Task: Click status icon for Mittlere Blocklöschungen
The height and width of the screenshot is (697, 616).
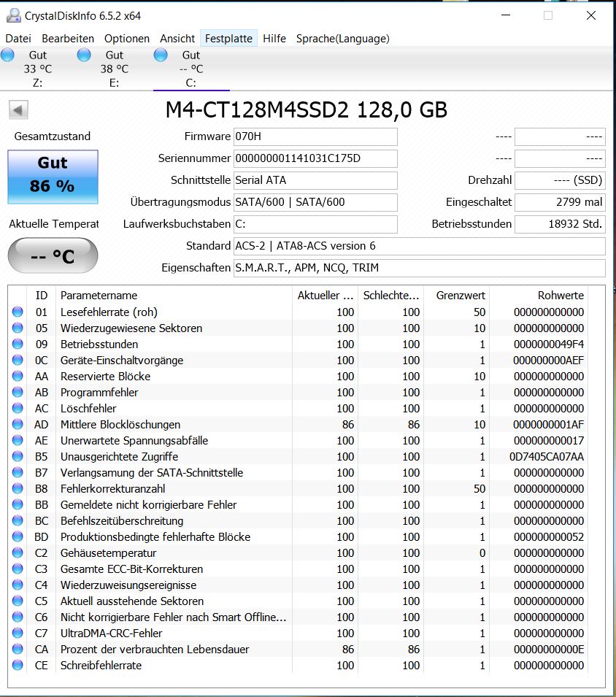Action: (18, 424)
